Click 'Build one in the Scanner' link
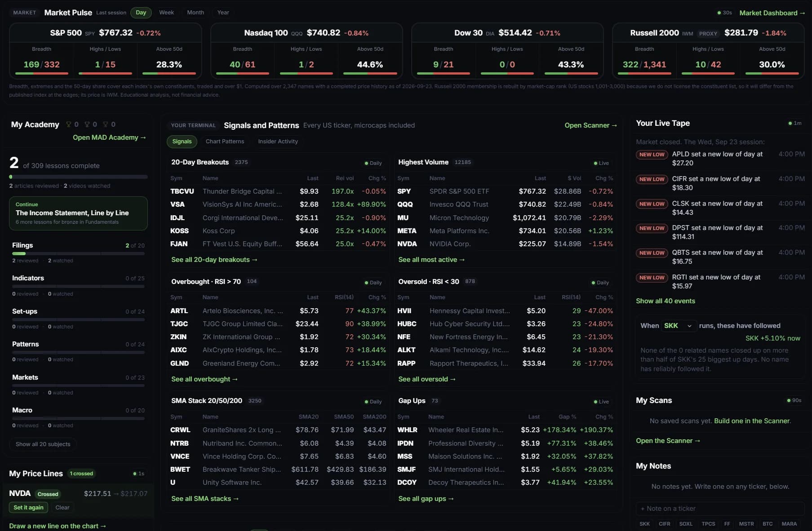The image size is (812, 531). point(752,421)
